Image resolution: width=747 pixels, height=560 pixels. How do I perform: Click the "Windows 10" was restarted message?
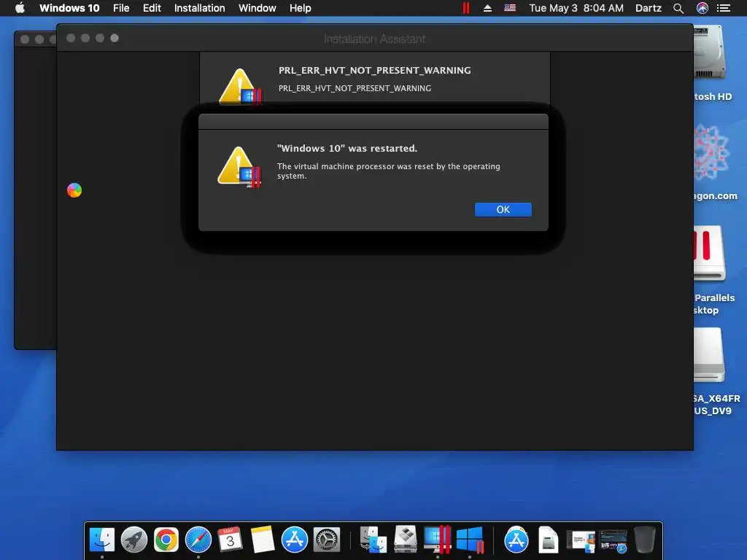[x=347, y=148]
